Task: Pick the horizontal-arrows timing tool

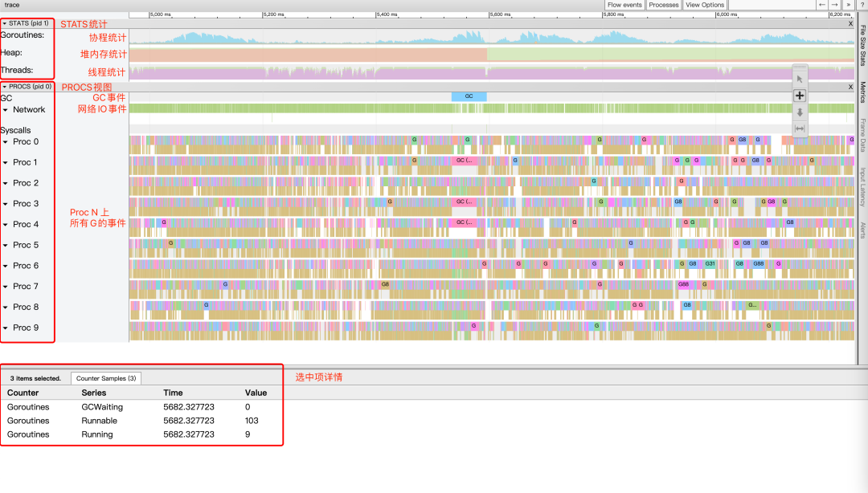Action: tap(800, 128)
